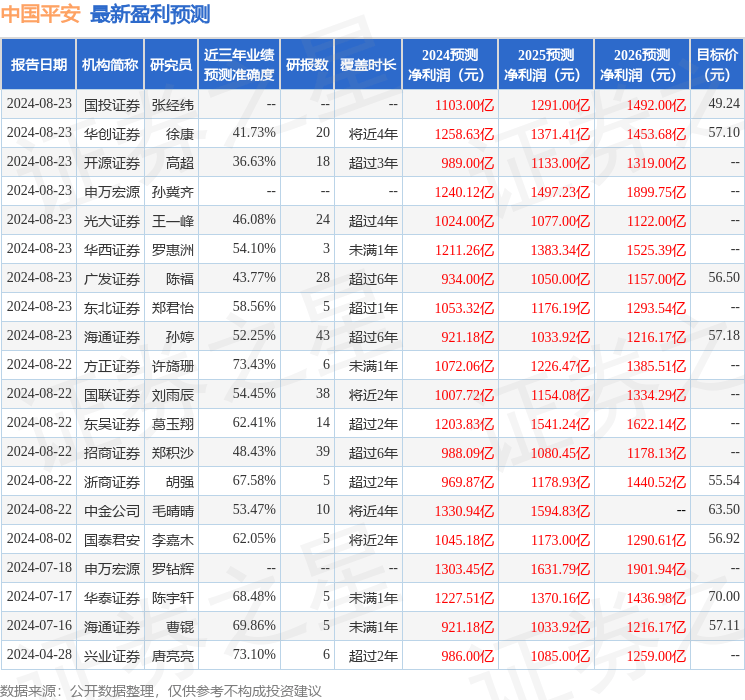Viewport: 745px width, 700px height.
Task: Click the 最新盈利预测 heading
Action: (x=150, y=14)
